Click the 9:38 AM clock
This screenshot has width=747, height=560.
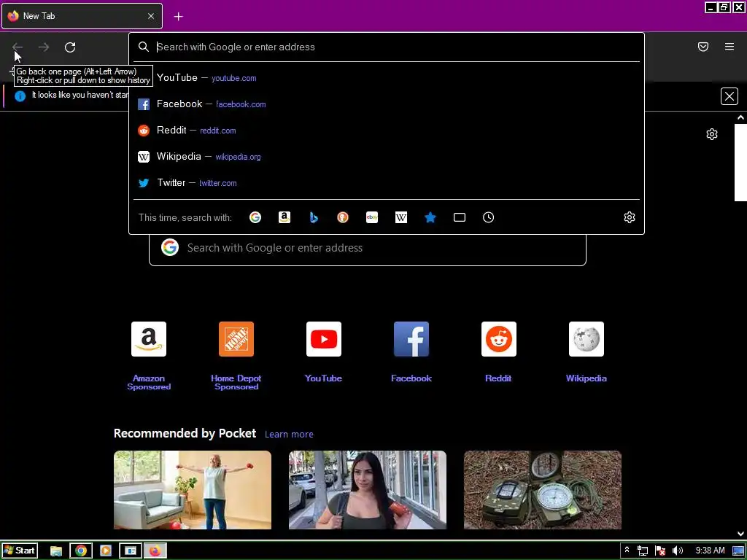711,551
